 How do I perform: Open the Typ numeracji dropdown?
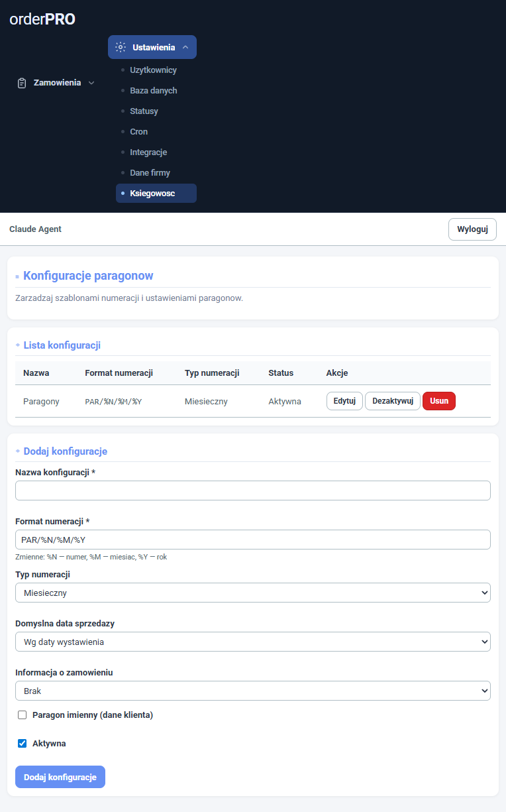(x=252, y=593)
